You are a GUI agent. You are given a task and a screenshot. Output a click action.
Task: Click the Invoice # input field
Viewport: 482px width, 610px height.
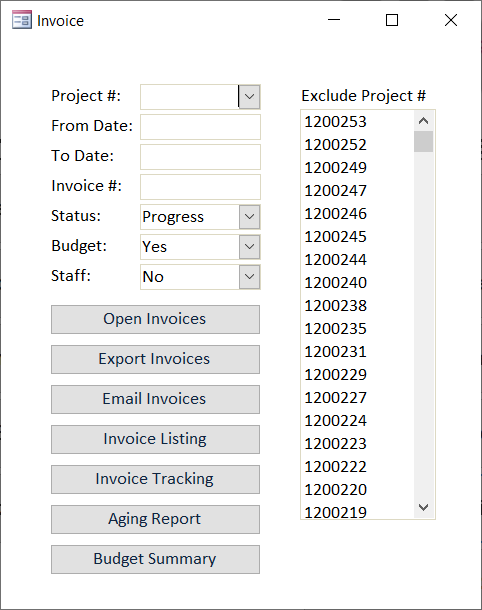click(x=200, y=187)
